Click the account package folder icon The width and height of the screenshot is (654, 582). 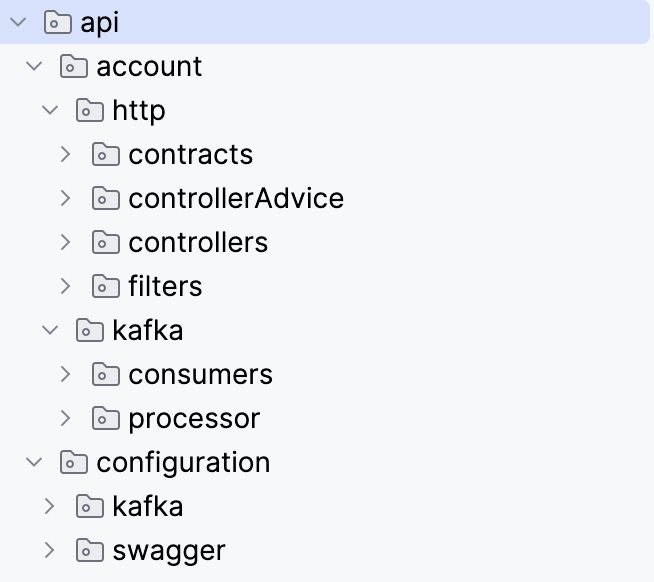[x=74, y=67]
